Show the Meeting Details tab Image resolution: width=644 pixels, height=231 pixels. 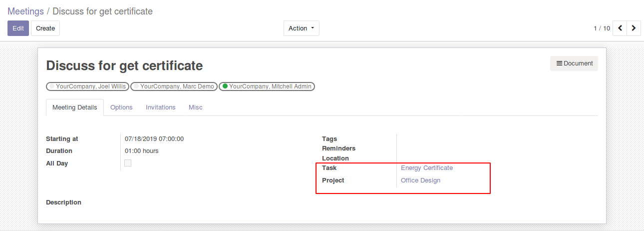pyautogui.click(x=75, y=107)
